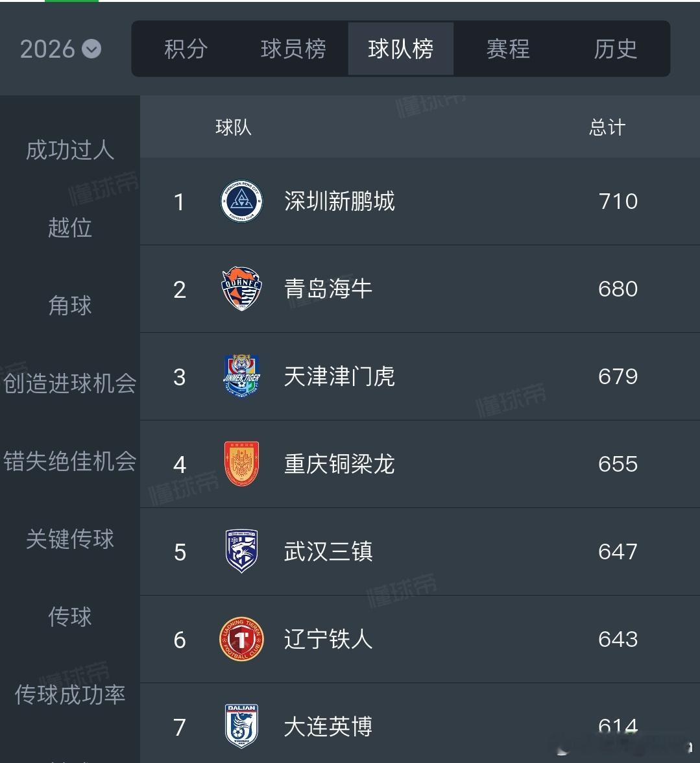Select 关键传球 stat category
The width and height of the screenshot is (700, 763).
[x=70, y=539]
